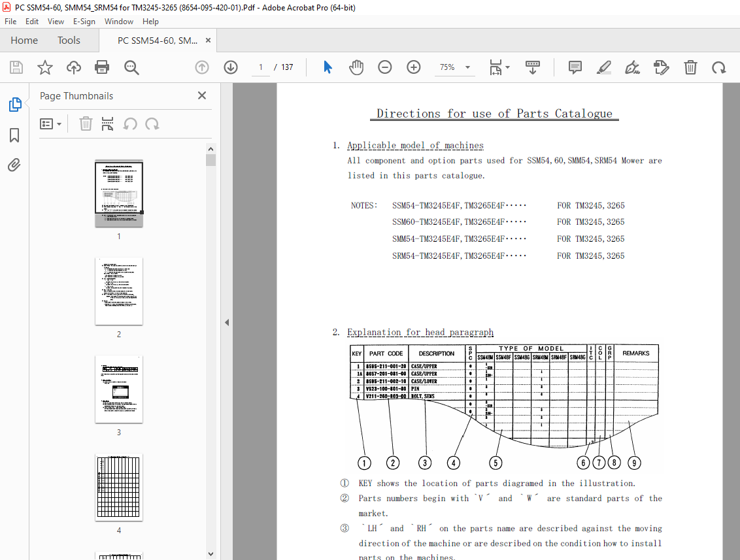Open the Edit menu
Screen dimensions: 740x560
click(32, 21)
